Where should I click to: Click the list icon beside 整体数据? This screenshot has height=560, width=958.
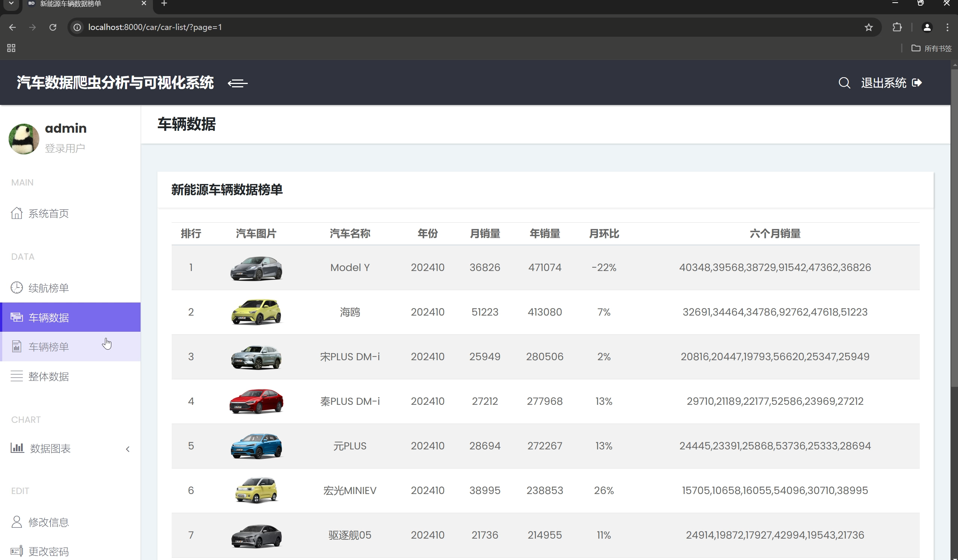click(x=16, y=376)
